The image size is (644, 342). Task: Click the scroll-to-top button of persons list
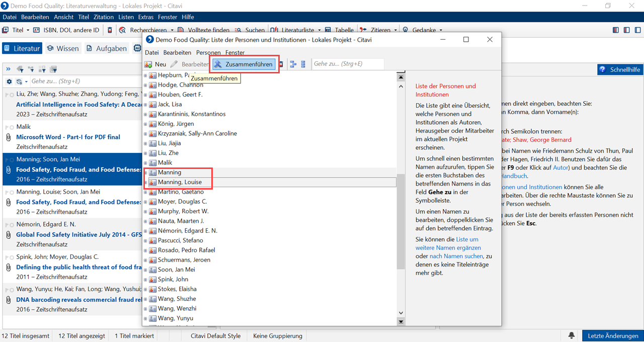tap(401, 77)
